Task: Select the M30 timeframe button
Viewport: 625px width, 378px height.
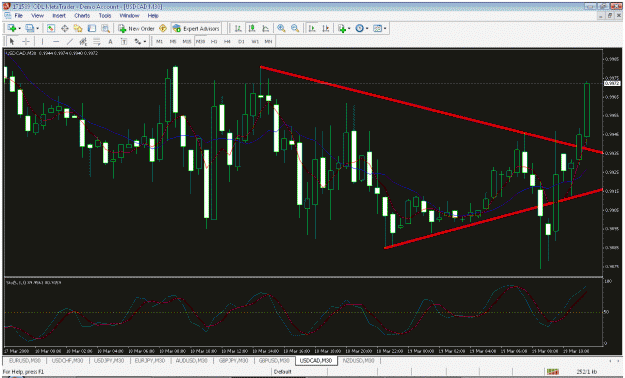Action: [200, 41]
